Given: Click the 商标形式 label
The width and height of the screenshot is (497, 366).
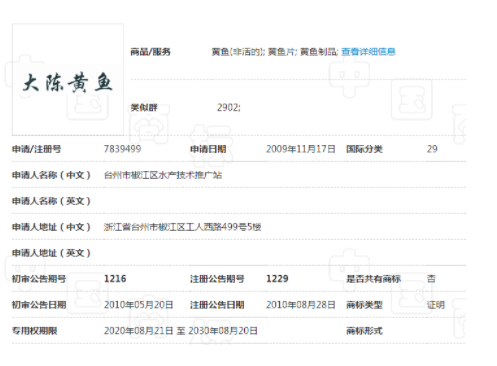Looking at the screenshot, I should (364, 331).
